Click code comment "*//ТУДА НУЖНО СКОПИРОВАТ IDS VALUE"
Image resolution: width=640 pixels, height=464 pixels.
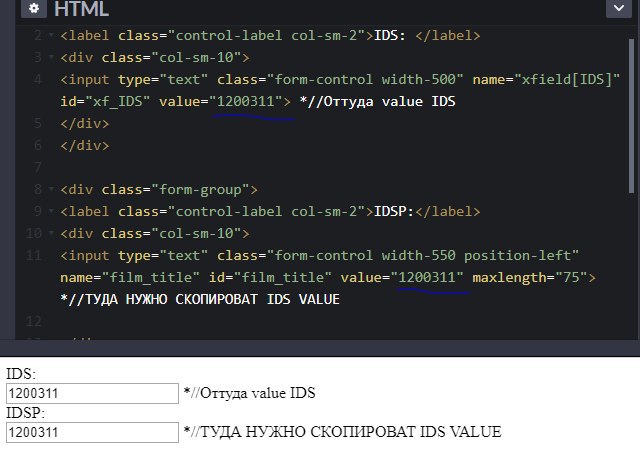tap(200, 300)
